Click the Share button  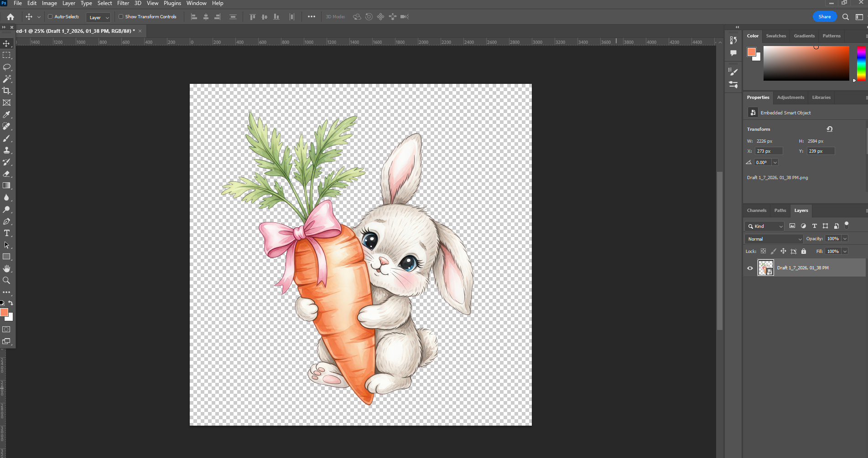[x=824, y=17]
